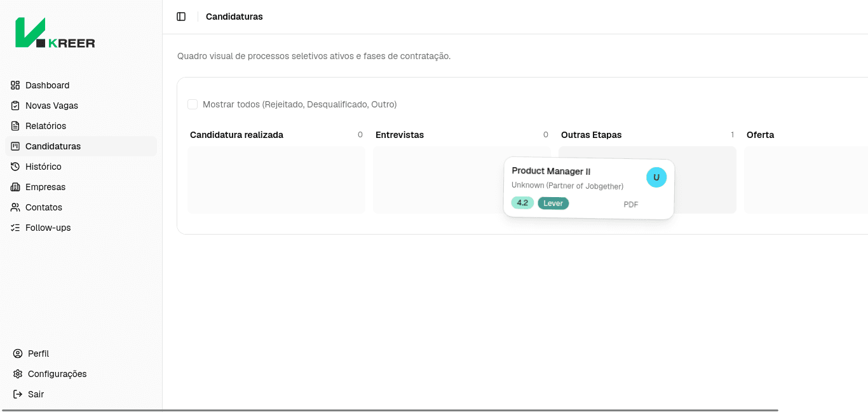868x412 pixels.
Task: Open Dashboard from the sidebar
Action: [x=81, y=85]
